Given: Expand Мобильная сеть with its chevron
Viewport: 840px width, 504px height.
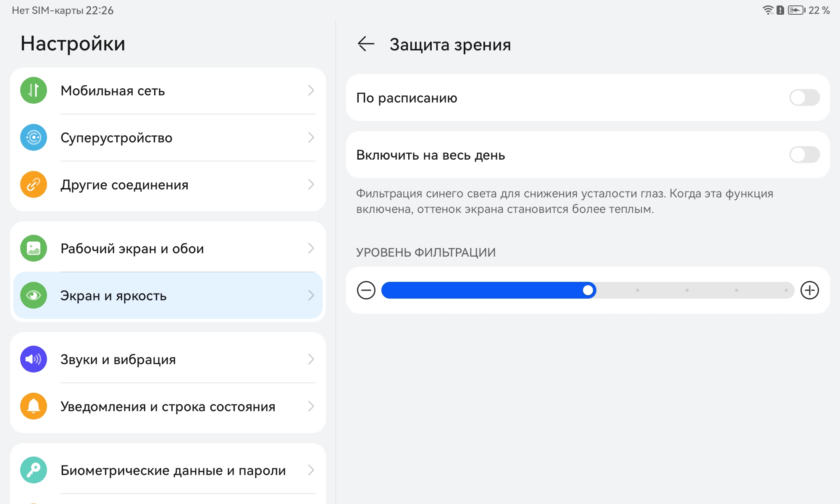Looking at the screenshot, I should click(311, 91).
